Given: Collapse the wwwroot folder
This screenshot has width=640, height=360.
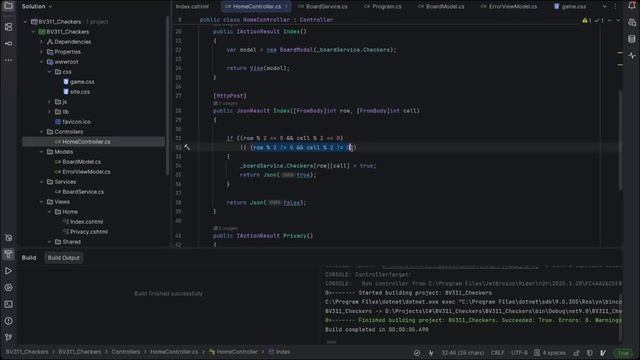Looking at the screenshot, I should pyautogui.click(x=41, y=62).
